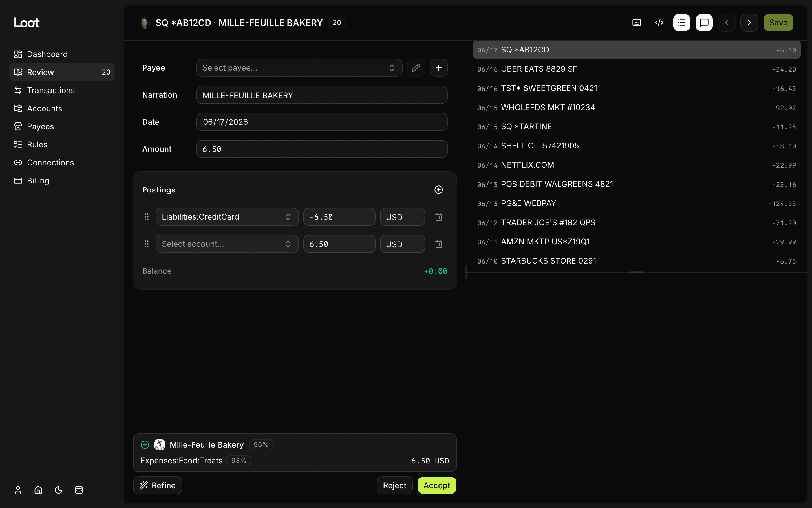Grab drag handle of Liabilities:CreditCard posting

point(146,217)
